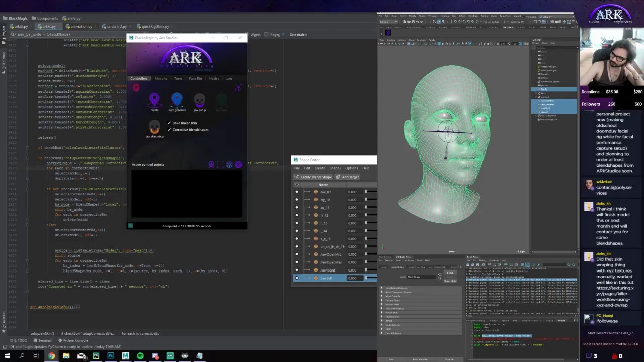Open the Face Rig tab in BlackMagic
This screenshot has height=362, width=644.
coord(195,78)
